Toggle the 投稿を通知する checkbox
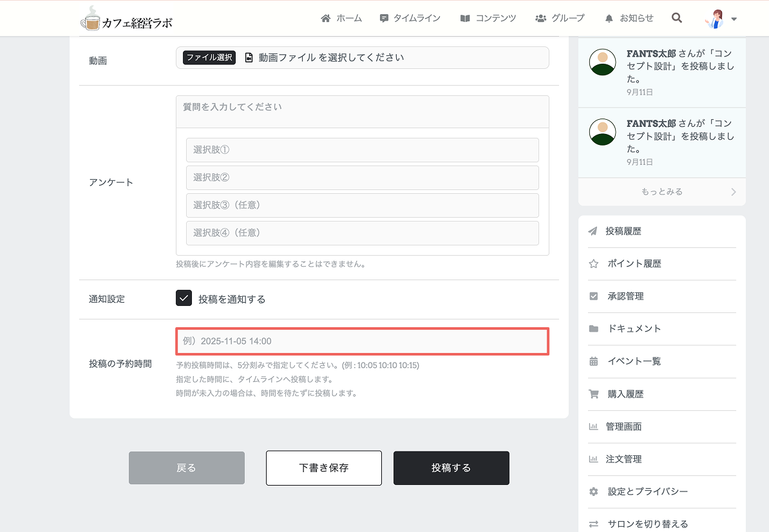 pyautogui.click(x=184, y=298)
